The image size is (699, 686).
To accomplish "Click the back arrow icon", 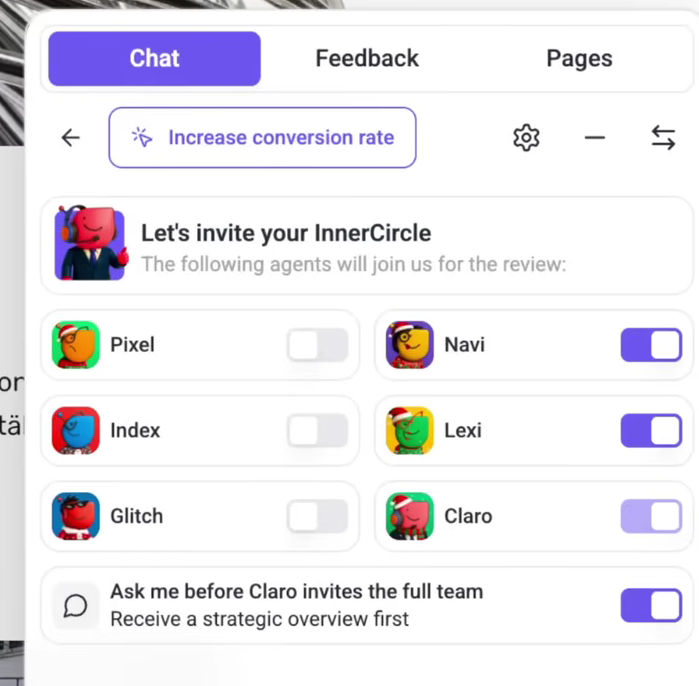I will (70, 137).
